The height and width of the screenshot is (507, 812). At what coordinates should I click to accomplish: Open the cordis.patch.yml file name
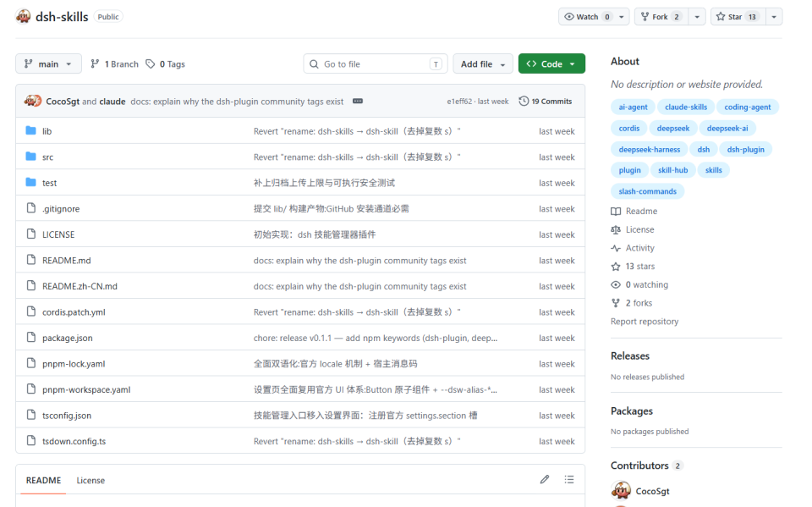point(74,312)
